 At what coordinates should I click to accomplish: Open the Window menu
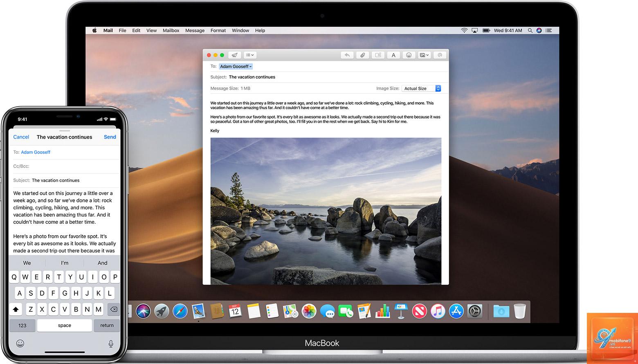pyautogui.click(x=240, y=30)
